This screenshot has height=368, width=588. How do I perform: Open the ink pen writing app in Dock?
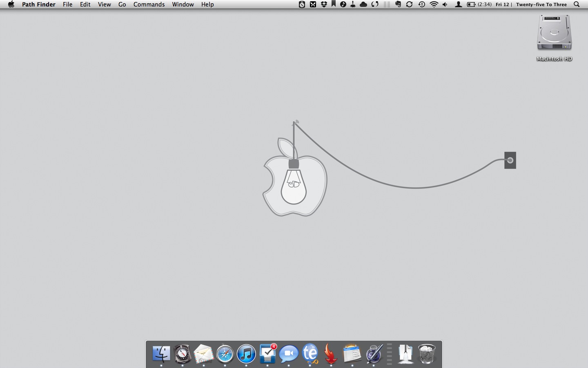(x=374, y=354)
